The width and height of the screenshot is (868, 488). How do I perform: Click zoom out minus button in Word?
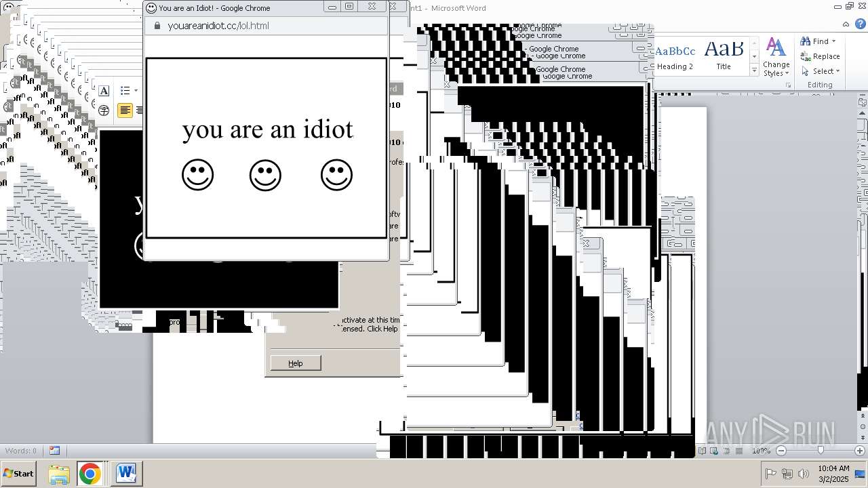coord(781,451)
